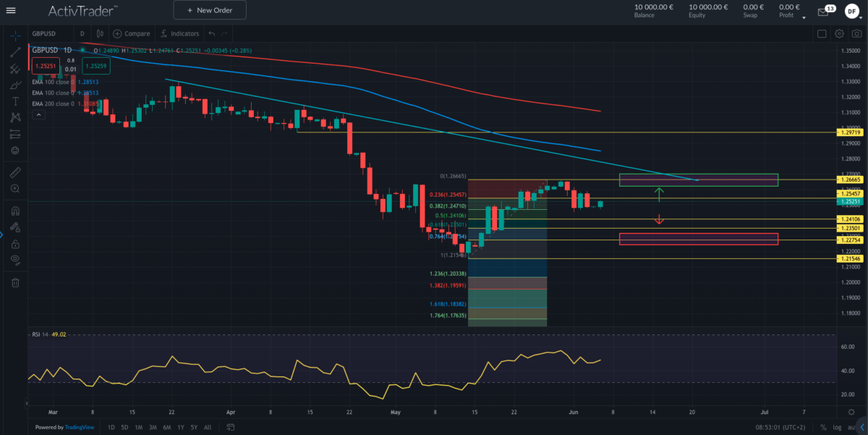Click the GBPUSD symbol search field
The image size is (868, 435).
50,33
